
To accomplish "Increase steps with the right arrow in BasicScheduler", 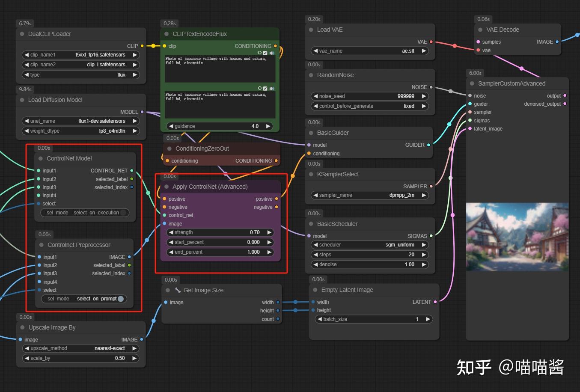I will tap(423, 254).
